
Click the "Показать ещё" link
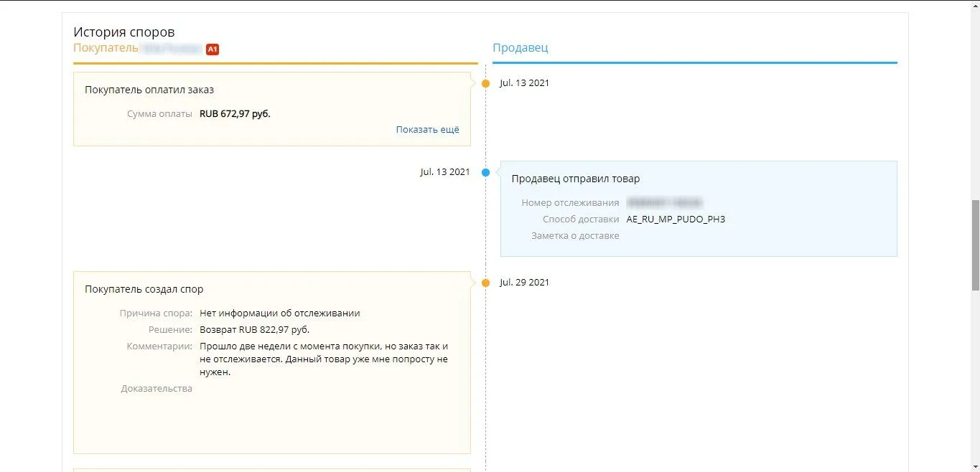click(x=427, y=130)
